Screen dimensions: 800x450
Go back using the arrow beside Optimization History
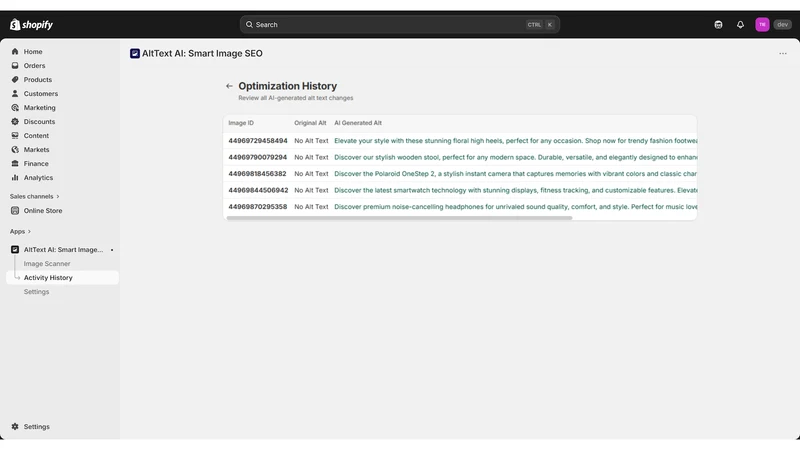[x=229, y=86]
